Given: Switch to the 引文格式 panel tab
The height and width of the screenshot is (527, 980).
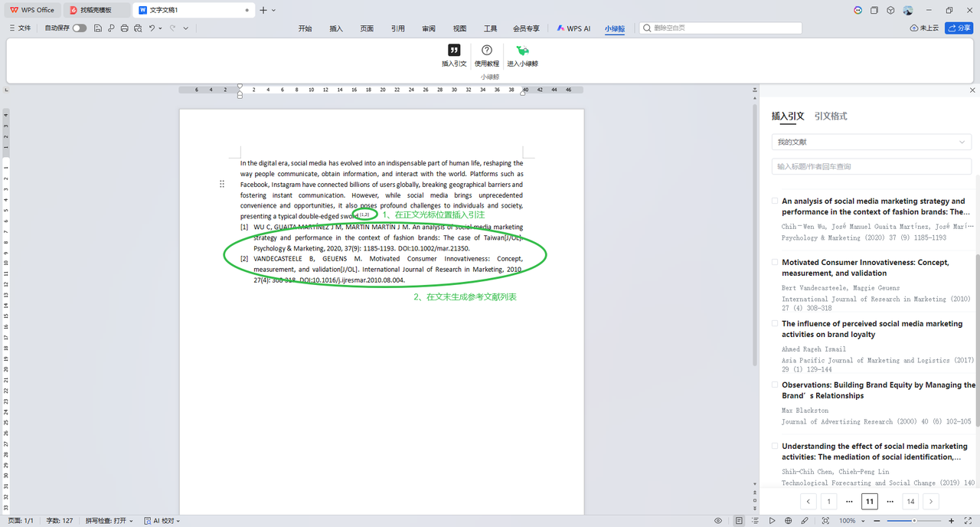Looking at the screenshot, I should tap(831, 116).
